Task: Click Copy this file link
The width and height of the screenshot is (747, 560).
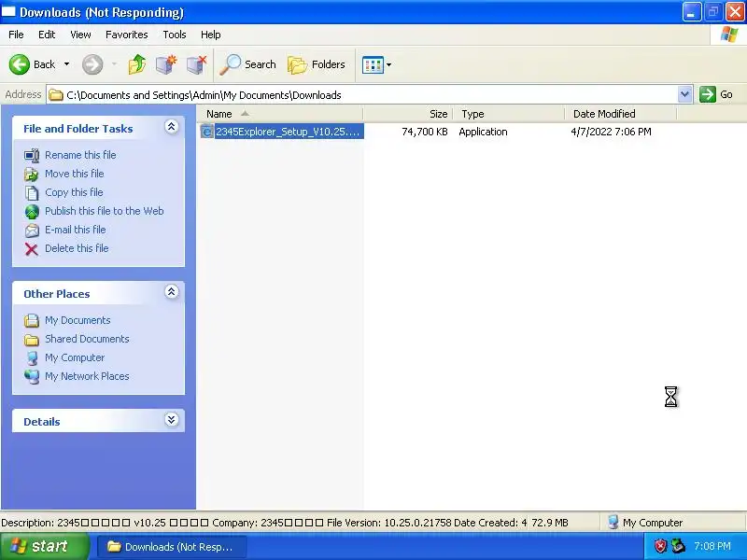Action: [74, 192]
